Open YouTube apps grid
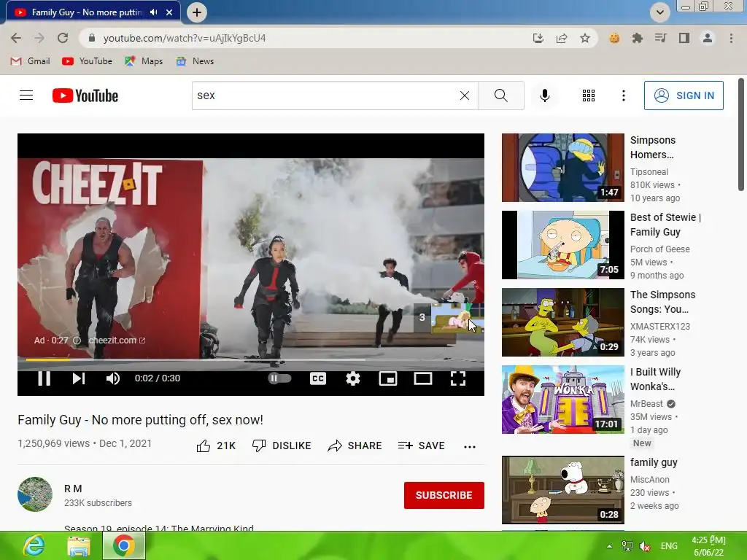The image size is (747, 560). point(589,96)
